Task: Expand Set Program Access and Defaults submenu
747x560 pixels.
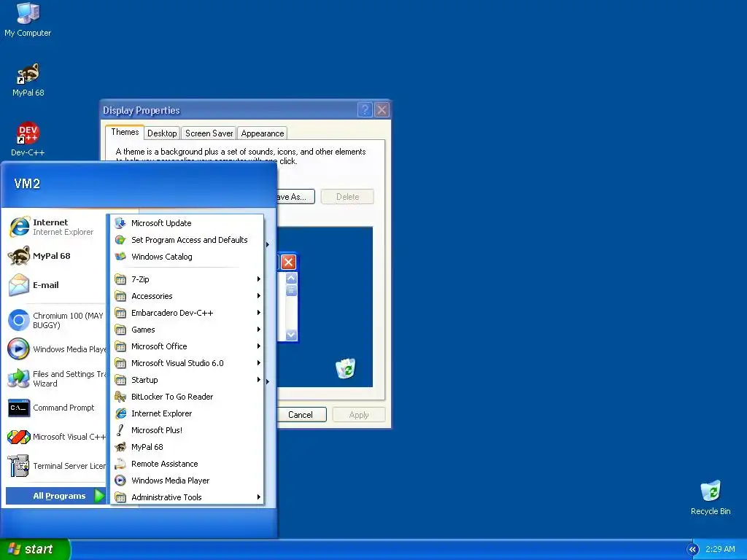Action: point(187,240)
